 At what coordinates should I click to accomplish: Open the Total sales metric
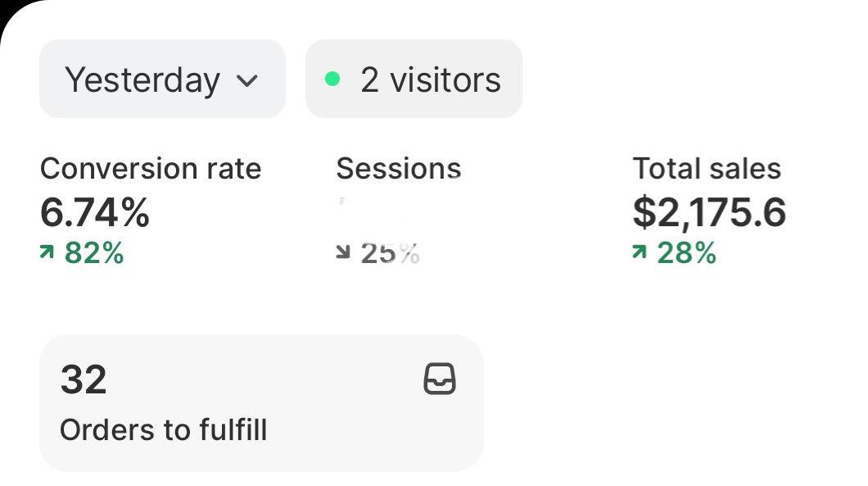pos(707,169)
